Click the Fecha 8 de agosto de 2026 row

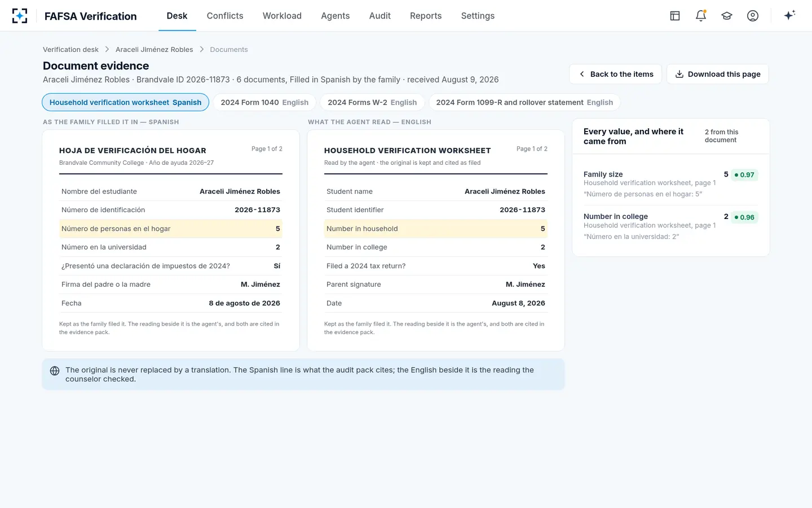point(171,303)
